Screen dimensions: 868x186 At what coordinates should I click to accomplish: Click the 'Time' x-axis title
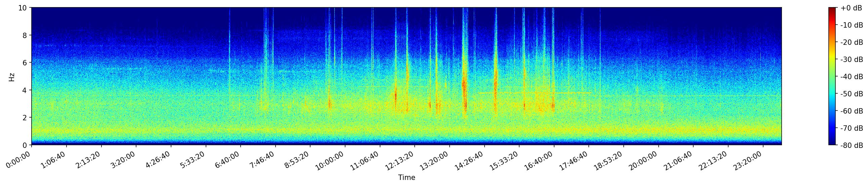pyautogui.click(x=406, y=178)
